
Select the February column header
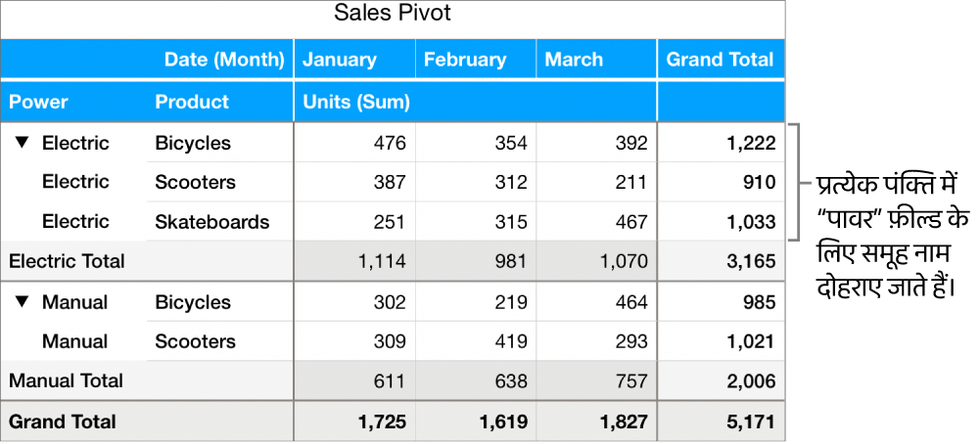point(465,60)
